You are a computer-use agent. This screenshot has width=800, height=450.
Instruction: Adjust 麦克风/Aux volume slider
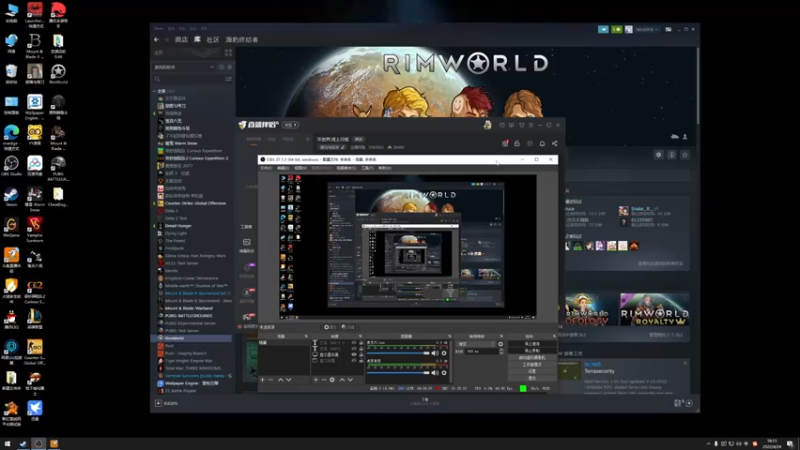coord(398,353)
